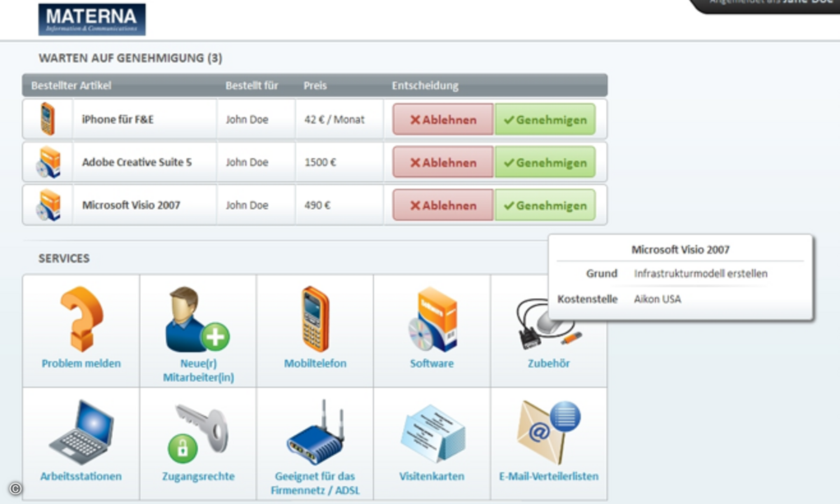Click the Bestellt für column header

pos(252,85)
